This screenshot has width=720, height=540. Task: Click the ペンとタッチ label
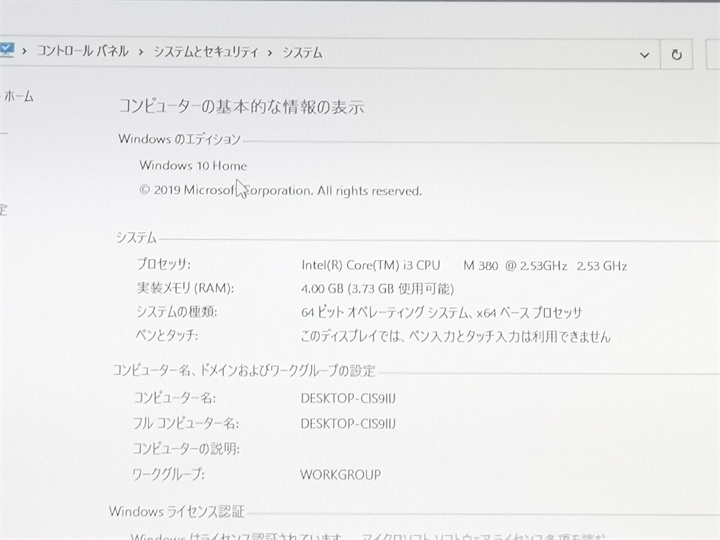point(166,335)
